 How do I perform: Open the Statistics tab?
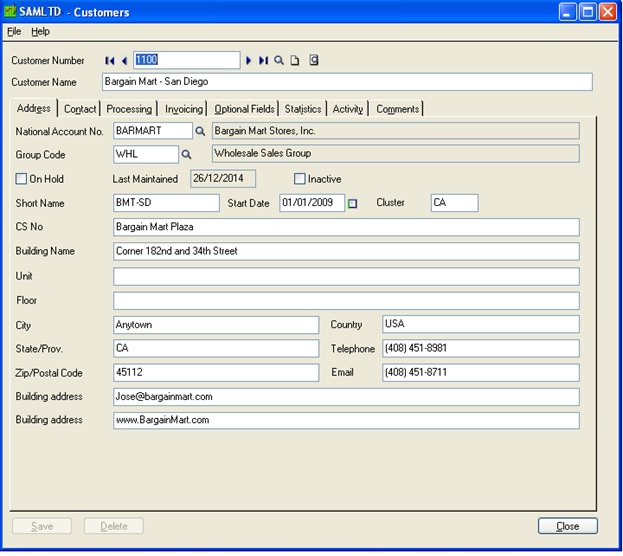click(x=303, y=109)
